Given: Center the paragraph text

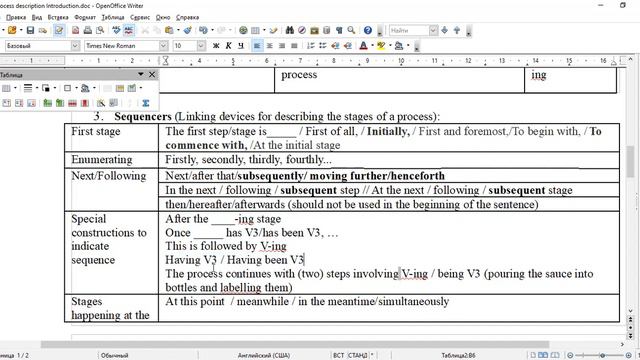Looking at the screenshot, I should (x=269, y=46).
